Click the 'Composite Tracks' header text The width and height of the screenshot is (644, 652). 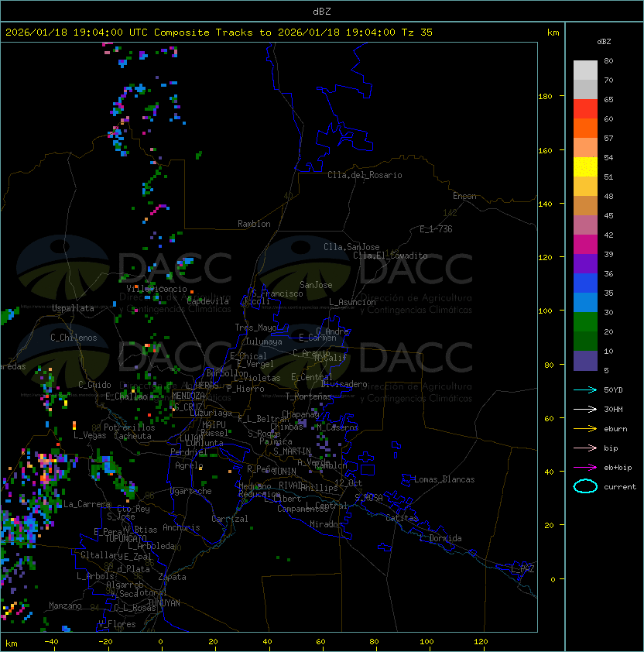tap(204, 33)
